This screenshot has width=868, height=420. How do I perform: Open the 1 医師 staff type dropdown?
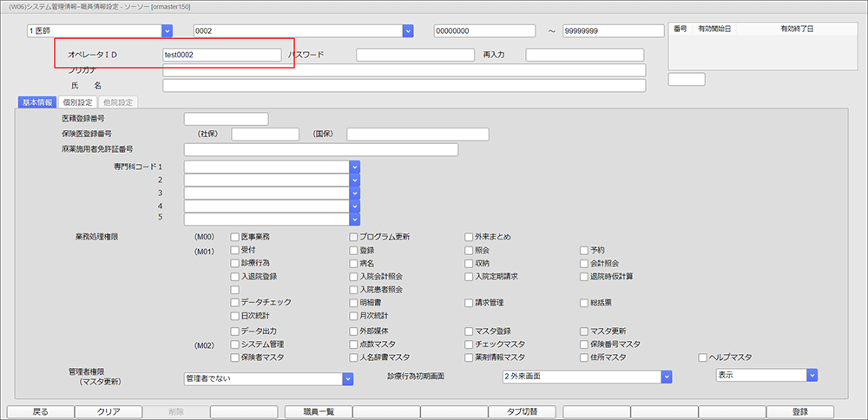167,31
